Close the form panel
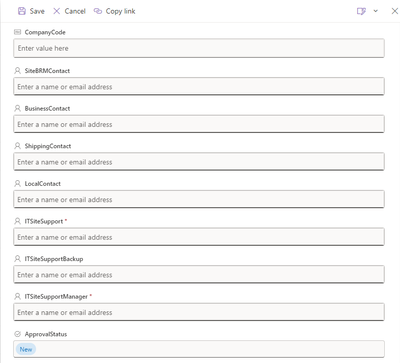The height and width of the screenshot is (363, 400). [395, 11]
